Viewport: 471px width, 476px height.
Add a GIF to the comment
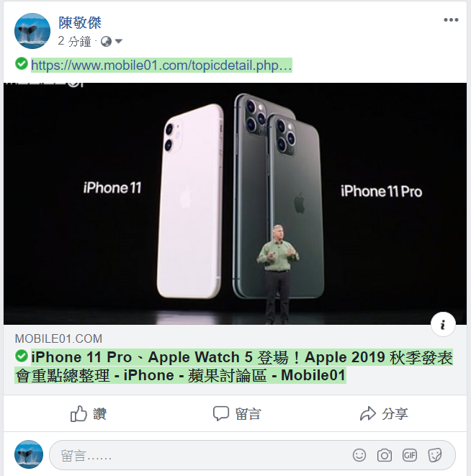tap(410, 455)
